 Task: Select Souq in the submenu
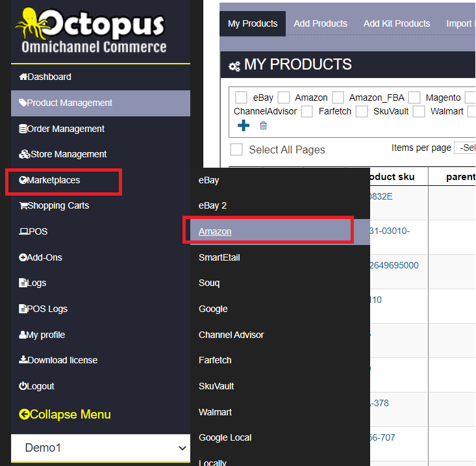tap(209, 283)
